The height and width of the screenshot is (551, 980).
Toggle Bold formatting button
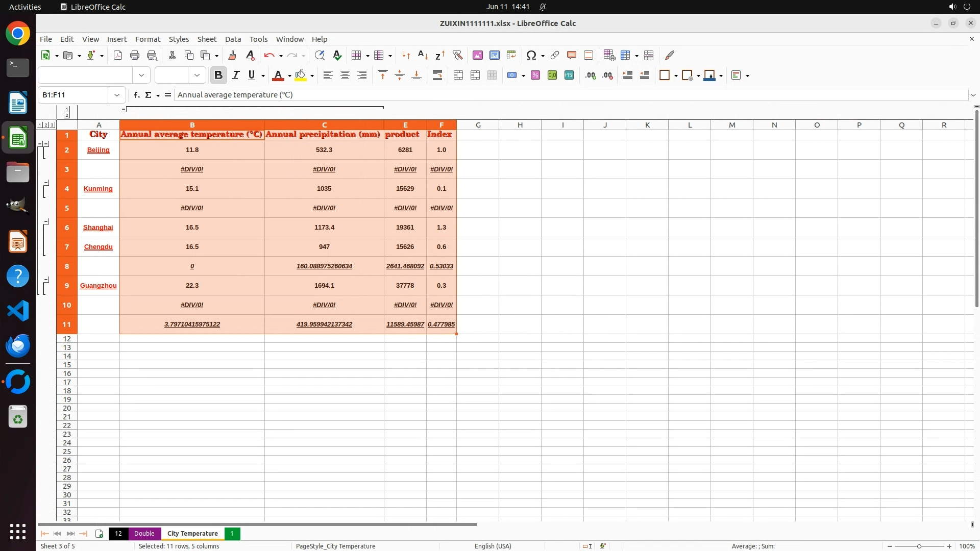(x=218, y=76)
